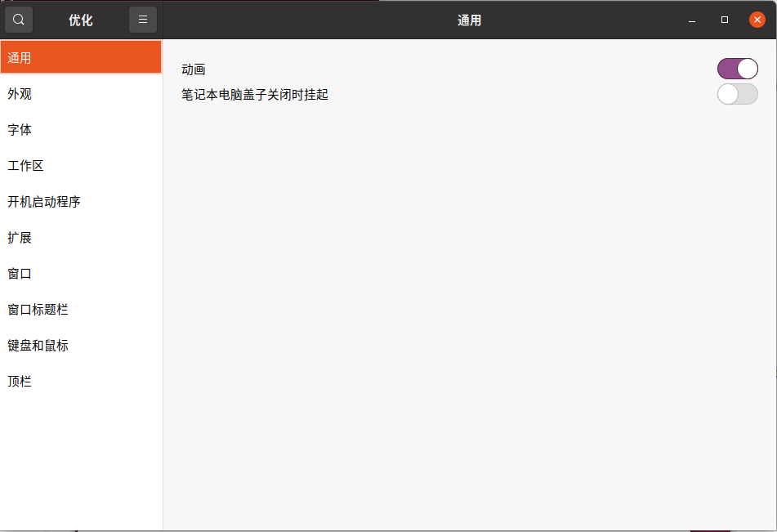The width and height of the screenshot is (777, 532).
Task: Switch to the 顶栏 (Top Bar) page
Action: 19,381
